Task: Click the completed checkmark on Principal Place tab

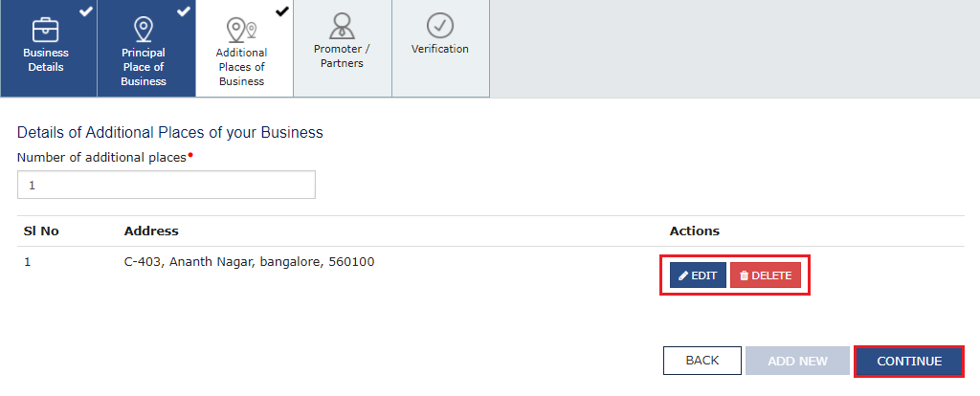Action: (x=184, y=11)
